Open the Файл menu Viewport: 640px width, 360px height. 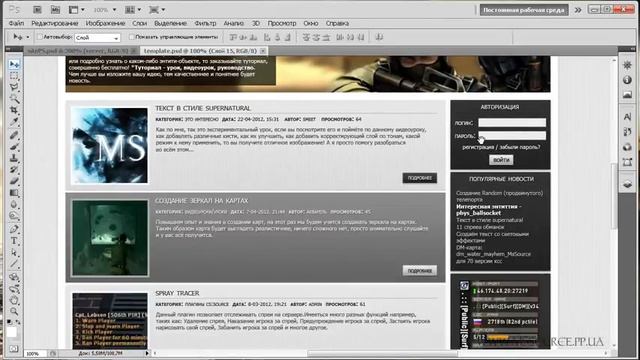pyautogui.click(x=16, y=23)
